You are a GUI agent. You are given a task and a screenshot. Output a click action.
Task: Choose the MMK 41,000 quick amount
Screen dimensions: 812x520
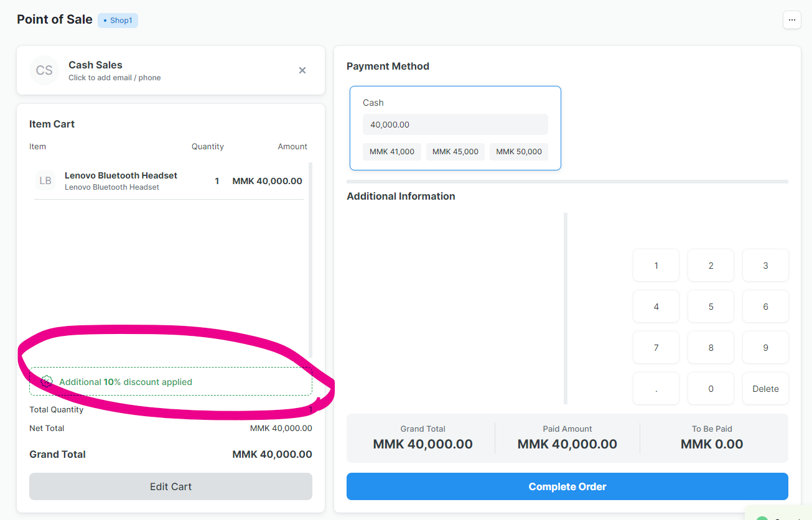pyautogui.click(x=391, y=151)
